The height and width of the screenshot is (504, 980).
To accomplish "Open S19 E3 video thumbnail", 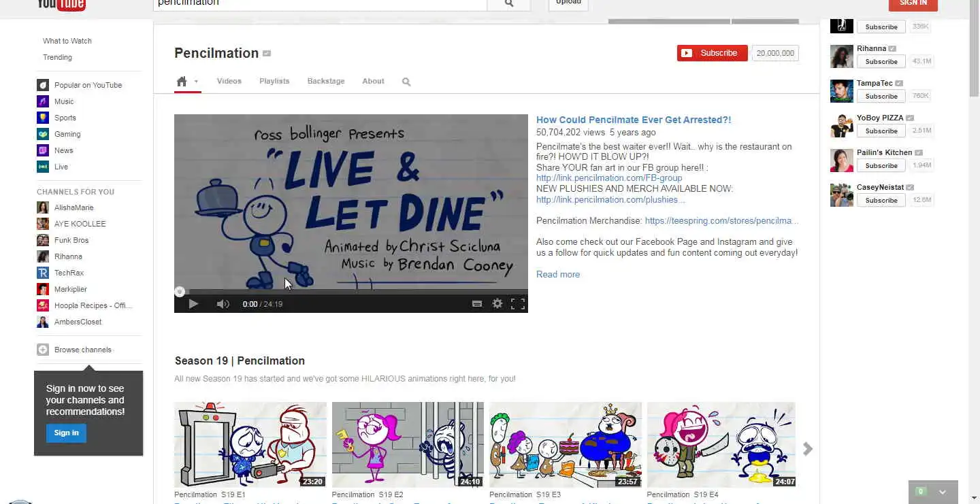I will (566, 445).
